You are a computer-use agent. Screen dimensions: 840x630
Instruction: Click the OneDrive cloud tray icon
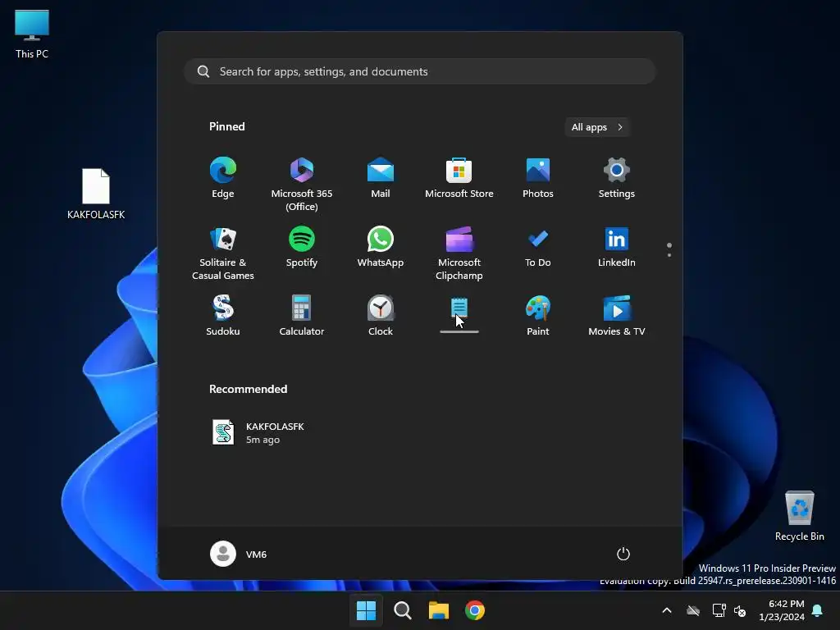coord(693,610)
